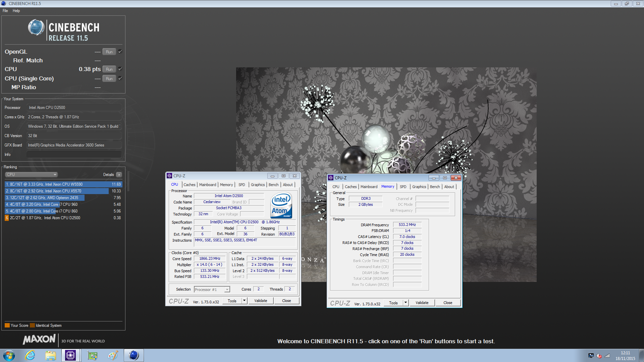Screen dimensions: 644x362
Task: Switch to CPU-Z taskbar icon
Action: [71, 355]
